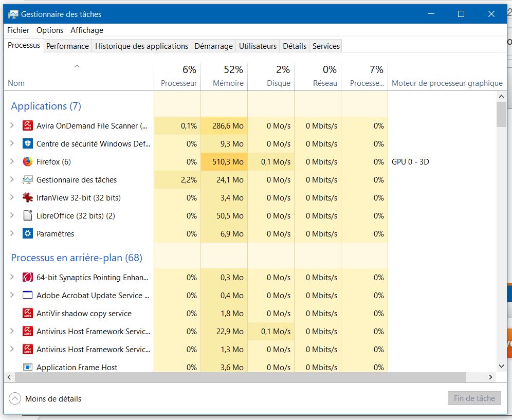Switch to the Performance tab
Screen dimensions: 512x420
(x=67, y=46)
